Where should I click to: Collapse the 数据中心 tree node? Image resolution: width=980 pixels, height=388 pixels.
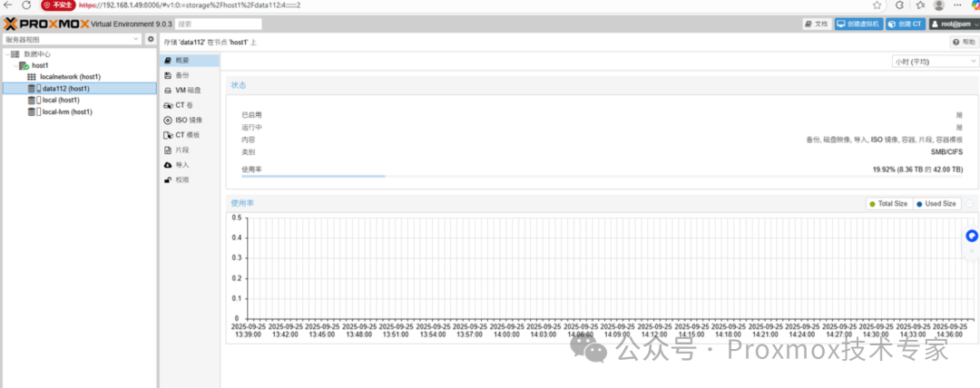pyautogui.click(x=7, y=54)
